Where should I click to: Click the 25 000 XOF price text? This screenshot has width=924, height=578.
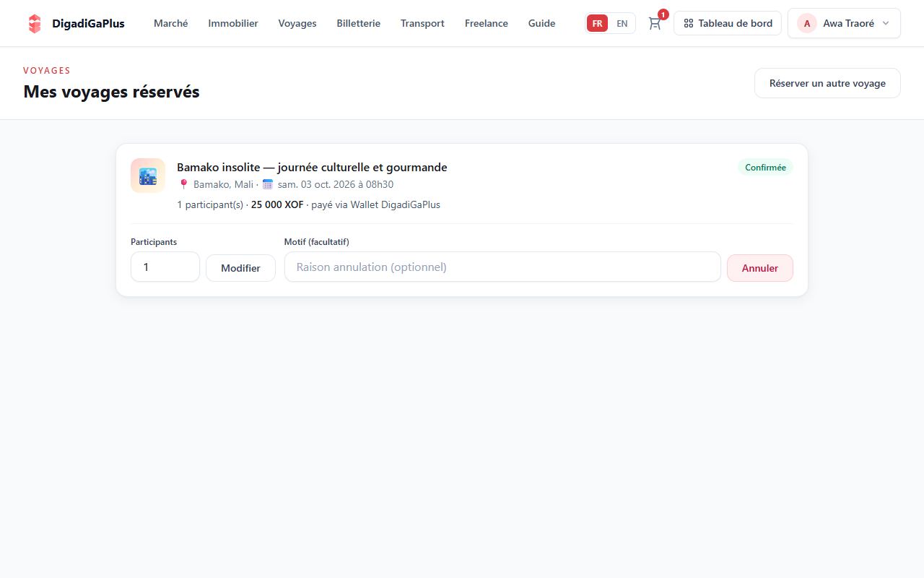click(x=277, y=204)
